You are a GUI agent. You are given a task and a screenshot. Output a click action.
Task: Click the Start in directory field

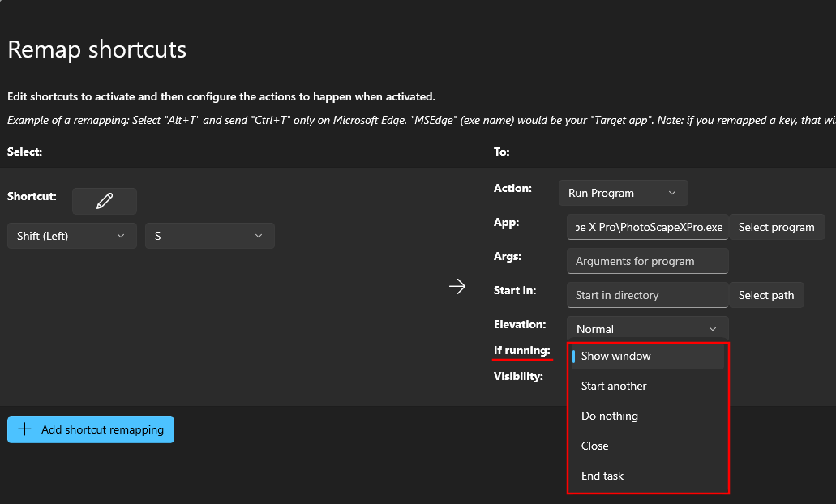tap(647, 295)
